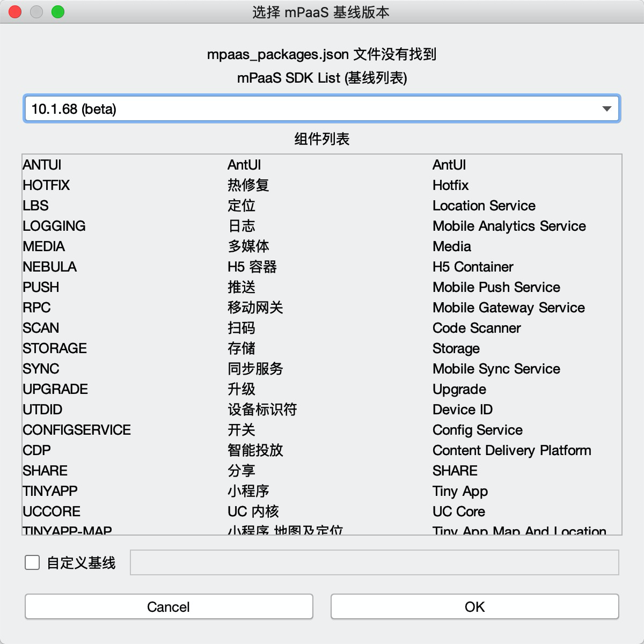The image size is (644, 644).
Task: Click the Mobile Sync Service description
Action: point(496,369)
